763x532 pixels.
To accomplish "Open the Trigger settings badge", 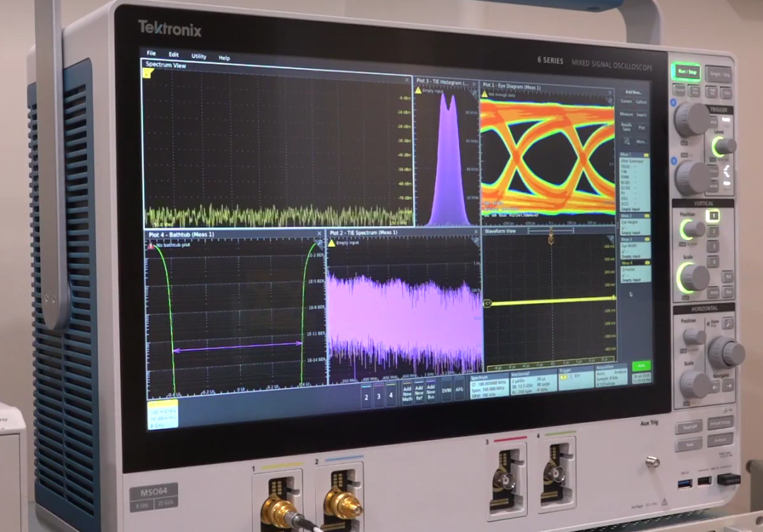I will pos(575,379).
